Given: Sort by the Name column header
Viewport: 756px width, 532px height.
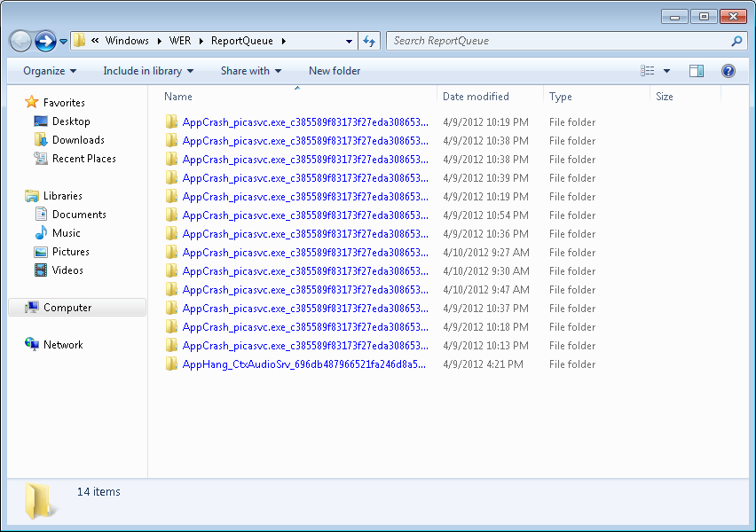Looking at the screenshot, I should (297, 97).
